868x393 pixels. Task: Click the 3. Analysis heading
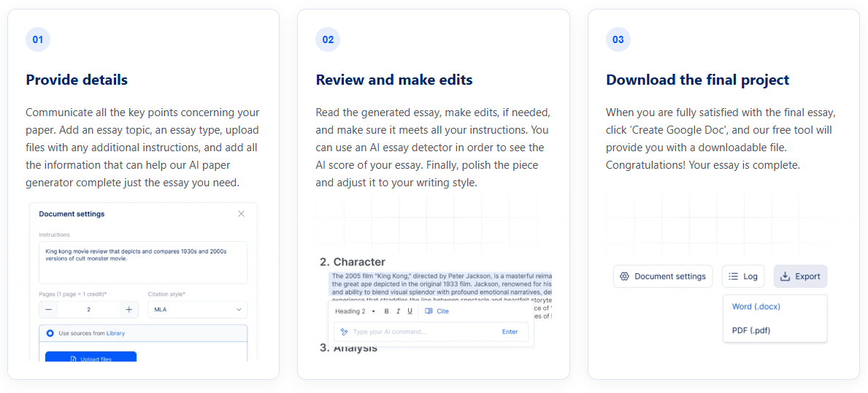point(349,348)
